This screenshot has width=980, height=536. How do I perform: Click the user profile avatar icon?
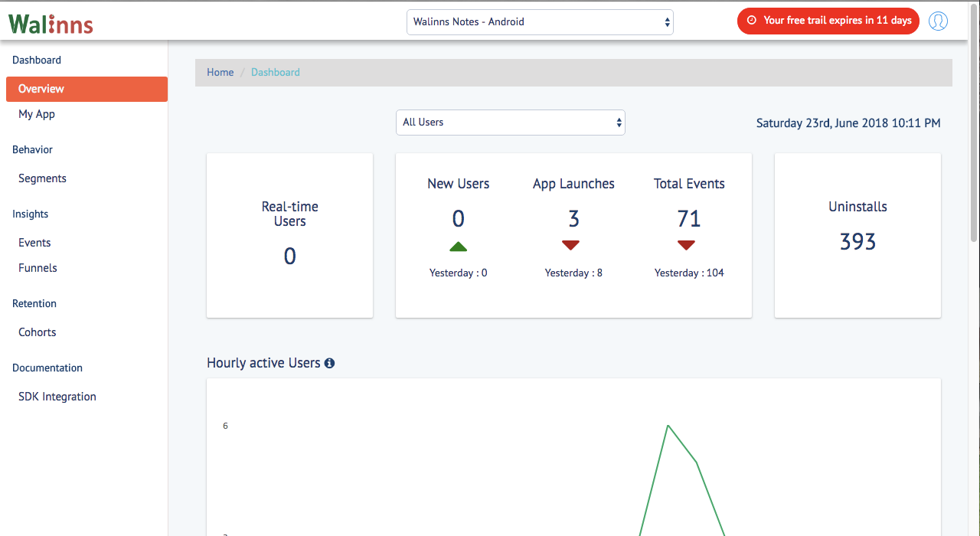[x=938, y=21]
